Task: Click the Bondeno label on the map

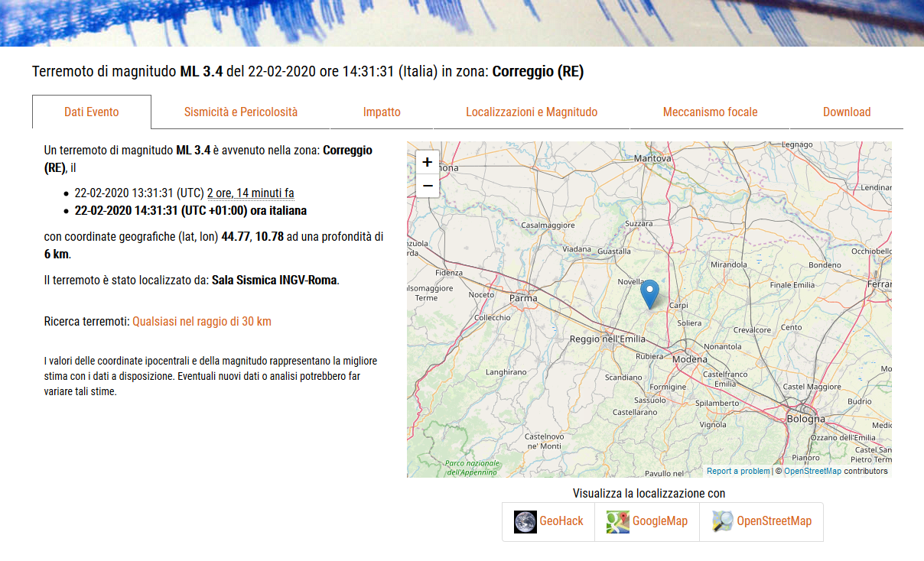Action: (x=825, y=265)
